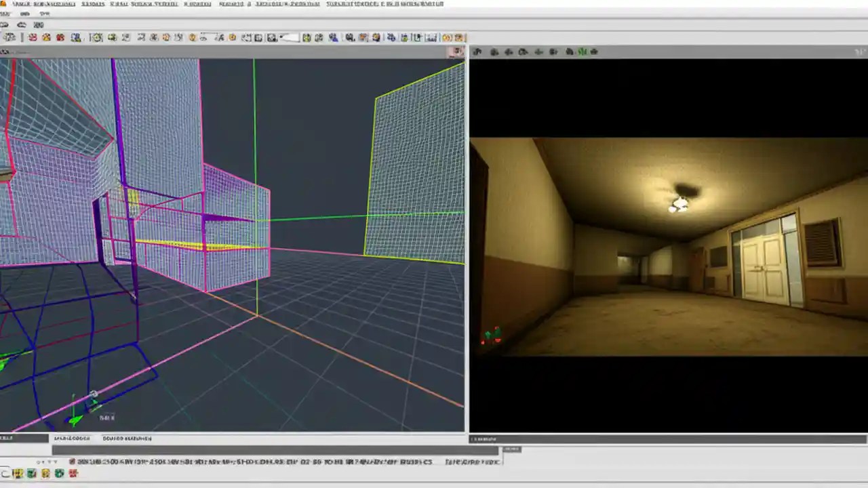The width and height of the screenshot is (868, 488).
Task: Click the long horizontal scrollbar near the bottom
Action: (271, 450)
